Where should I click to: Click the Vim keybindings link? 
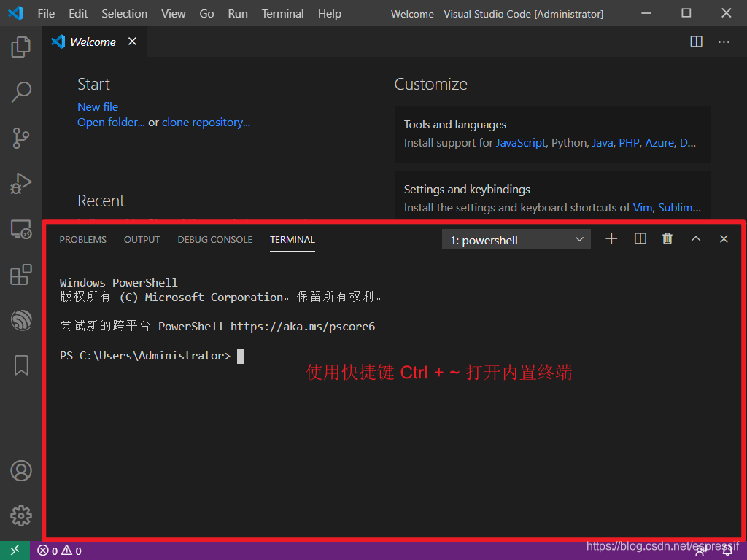642,208
